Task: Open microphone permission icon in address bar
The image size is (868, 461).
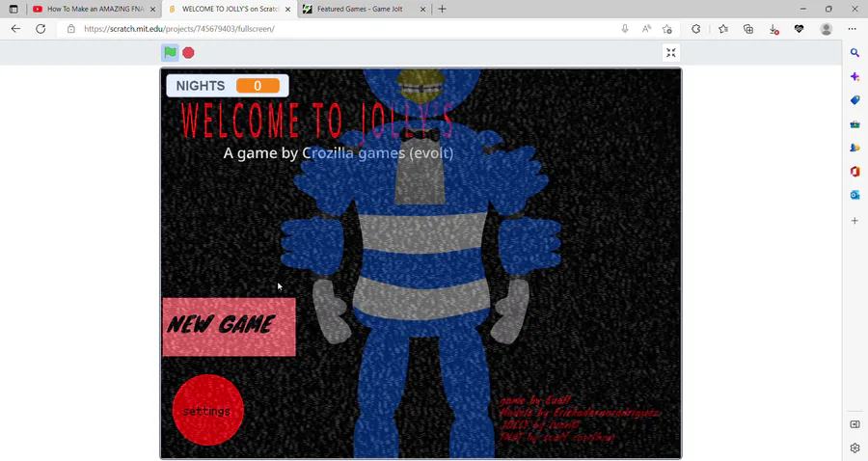Action: [x=625, y=29]
